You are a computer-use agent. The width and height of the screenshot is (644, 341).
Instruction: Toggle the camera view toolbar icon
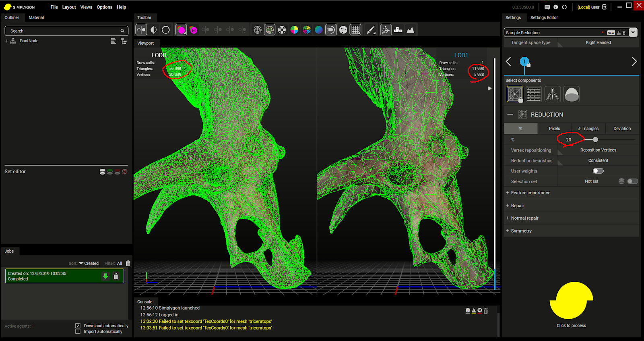tap(331, 30)
